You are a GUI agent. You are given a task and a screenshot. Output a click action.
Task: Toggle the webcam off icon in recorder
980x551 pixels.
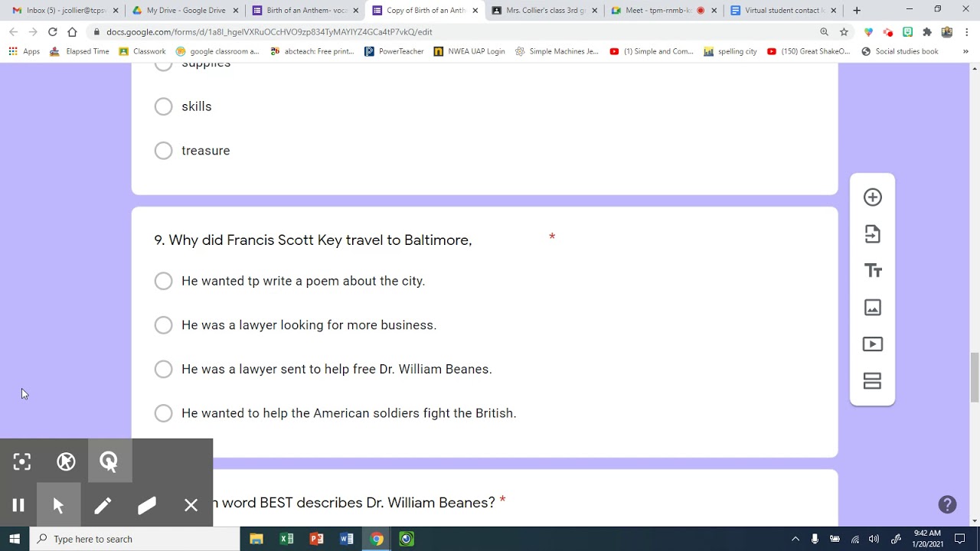(x=66, y=461)
